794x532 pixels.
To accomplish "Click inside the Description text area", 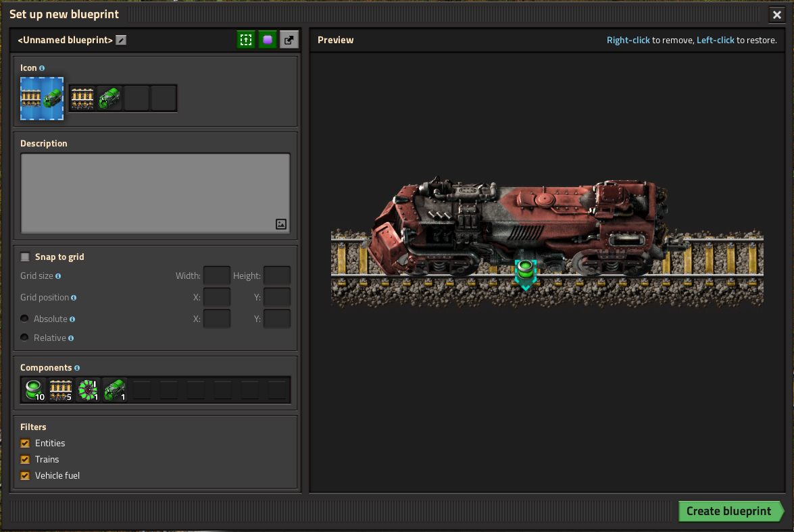I will coord(155,193).
